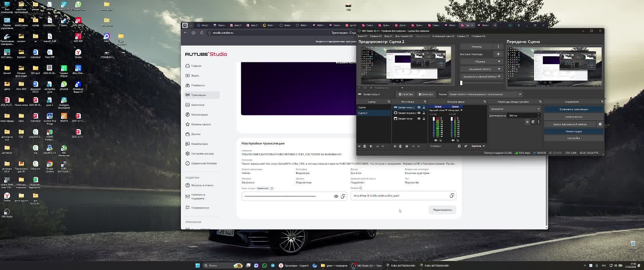This screenshot has width=644, height=270.
Task: Toggle lock on Захват экрана 2 source
Action: pos(424,113)
